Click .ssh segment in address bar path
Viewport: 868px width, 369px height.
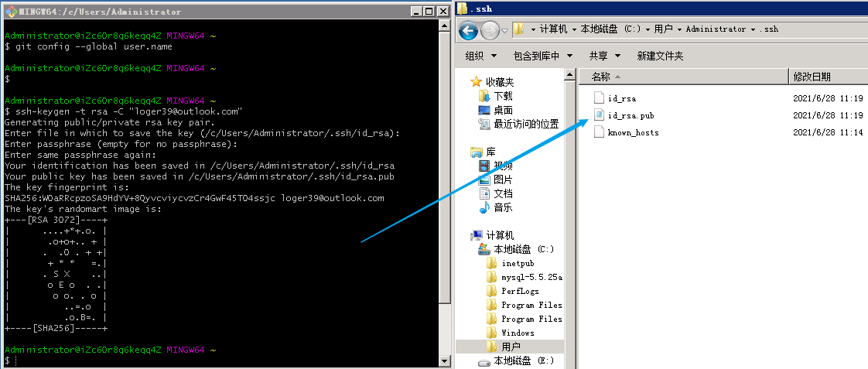[x=769, y=29]
